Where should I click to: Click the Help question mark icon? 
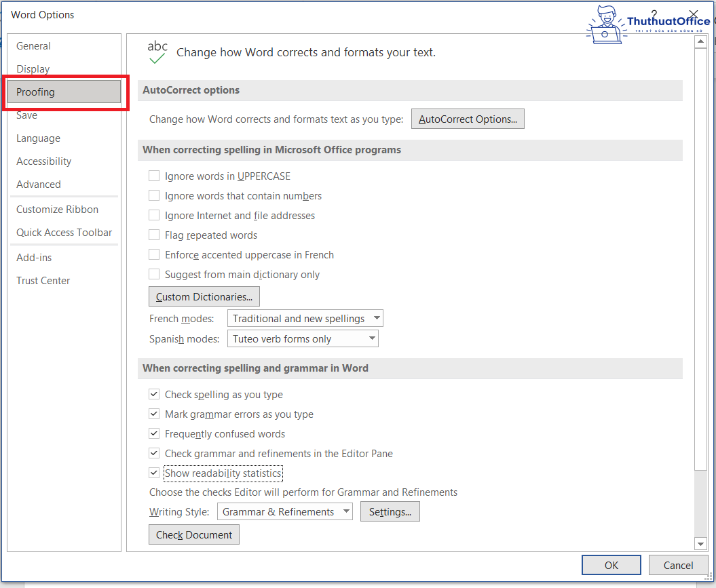[x=654, y=14]
